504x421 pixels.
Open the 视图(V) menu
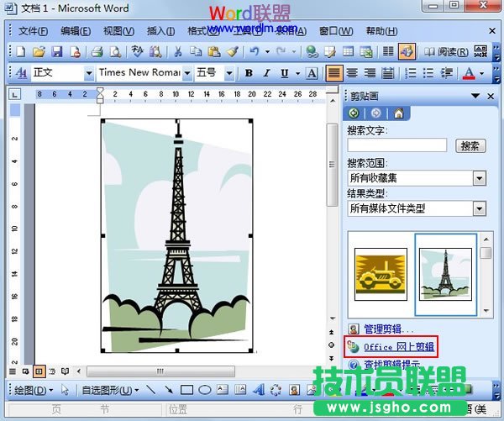[x=118, y=31]
